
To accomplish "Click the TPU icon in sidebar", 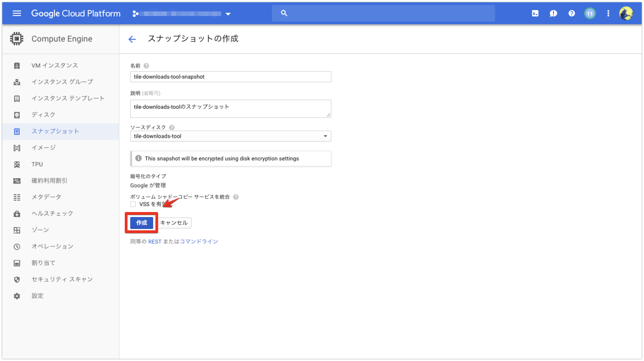I will click(17, 164).
